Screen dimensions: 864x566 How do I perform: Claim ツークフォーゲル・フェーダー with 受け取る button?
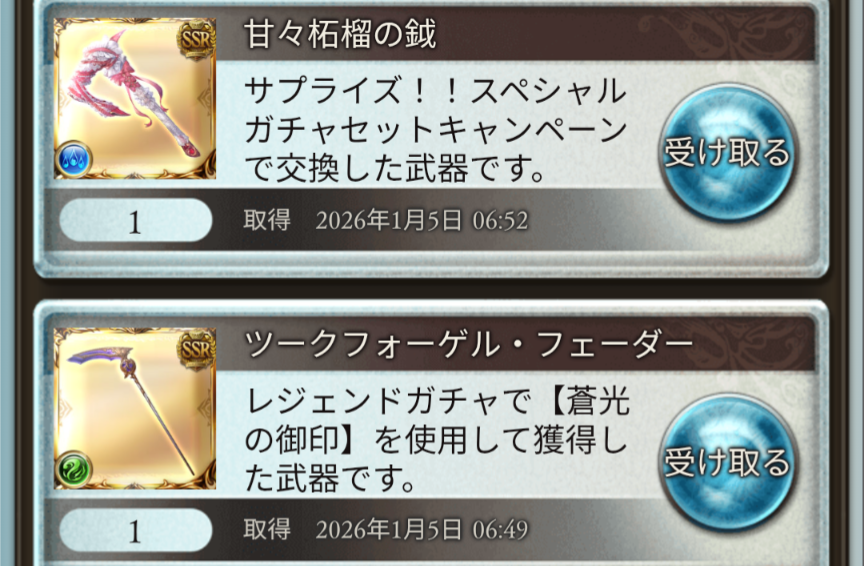click(727, 462)
